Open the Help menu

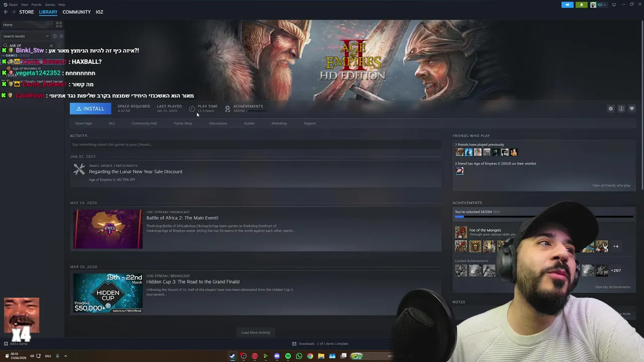click(61, 5)
